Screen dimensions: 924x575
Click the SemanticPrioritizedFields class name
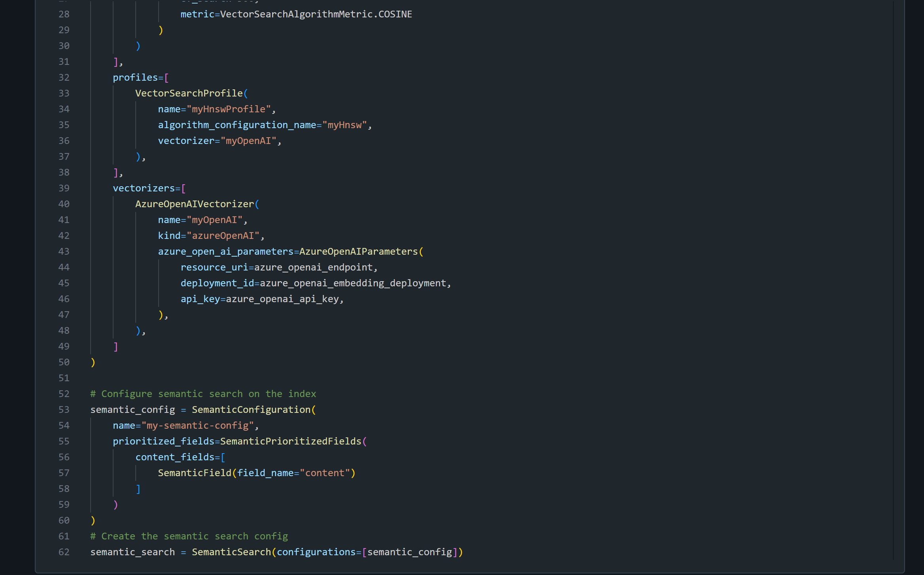pyautogui.click(x=290, y=441)
